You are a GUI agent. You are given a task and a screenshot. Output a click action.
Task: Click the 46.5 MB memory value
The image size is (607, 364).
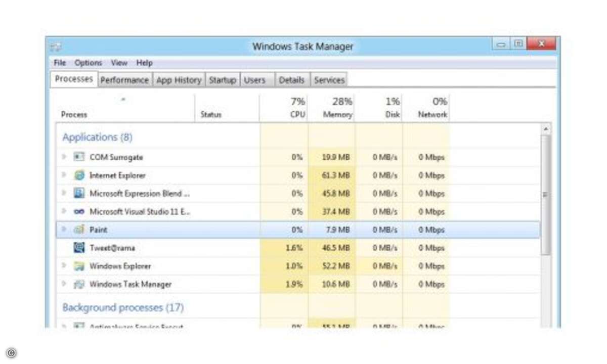pos(336,248)
